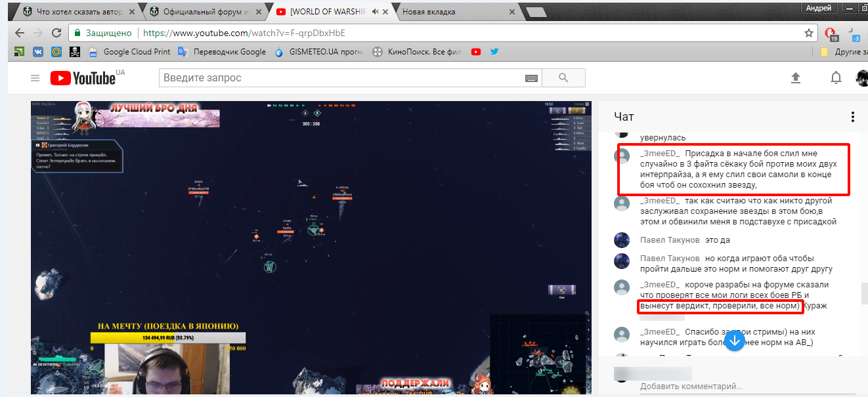Open Переводчик Google bookmark
Image resolution: width=868 pixels, height=397 pixels.
pyautogui.click(x=221, y=52)
